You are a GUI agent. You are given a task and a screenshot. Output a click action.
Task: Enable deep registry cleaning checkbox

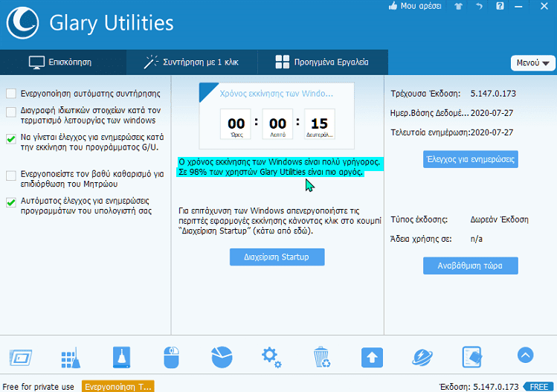click(x=11, y=176)
